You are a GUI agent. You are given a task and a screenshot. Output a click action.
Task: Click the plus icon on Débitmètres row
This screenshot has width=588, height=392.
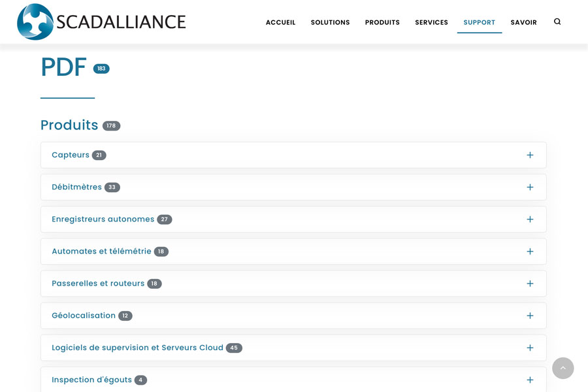click(530, 188)
